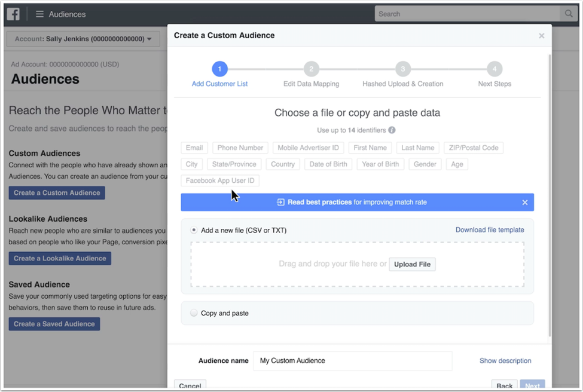Click step 3 Hashed Upload & Creation
The height and width of the screenshot is (392, 583).
coord(402,69)
